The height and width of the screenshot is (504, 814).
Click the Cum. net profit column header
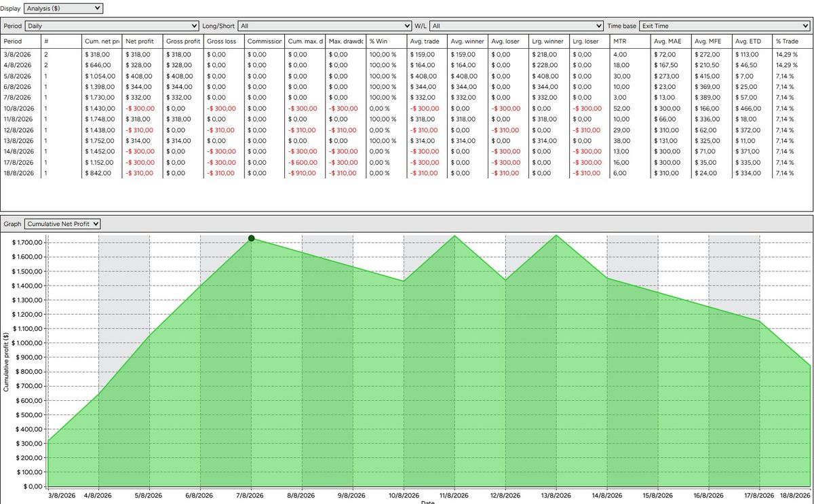click(102, 41)
